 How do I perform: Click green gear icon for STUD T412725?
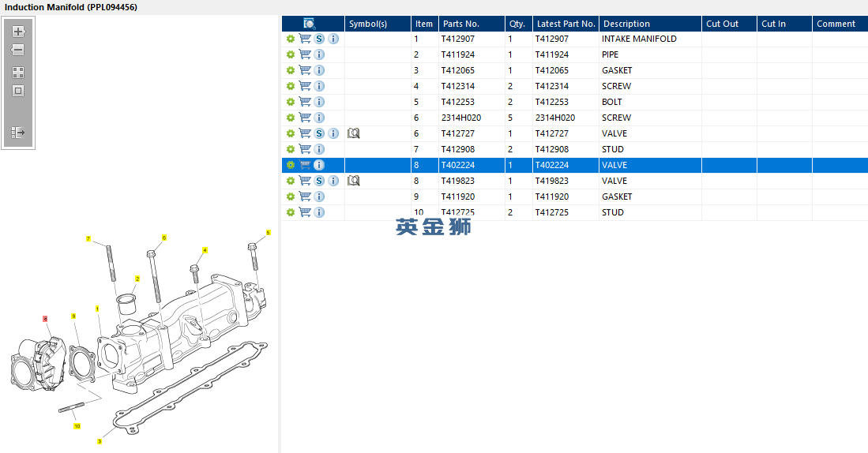[x=291, y=212]
